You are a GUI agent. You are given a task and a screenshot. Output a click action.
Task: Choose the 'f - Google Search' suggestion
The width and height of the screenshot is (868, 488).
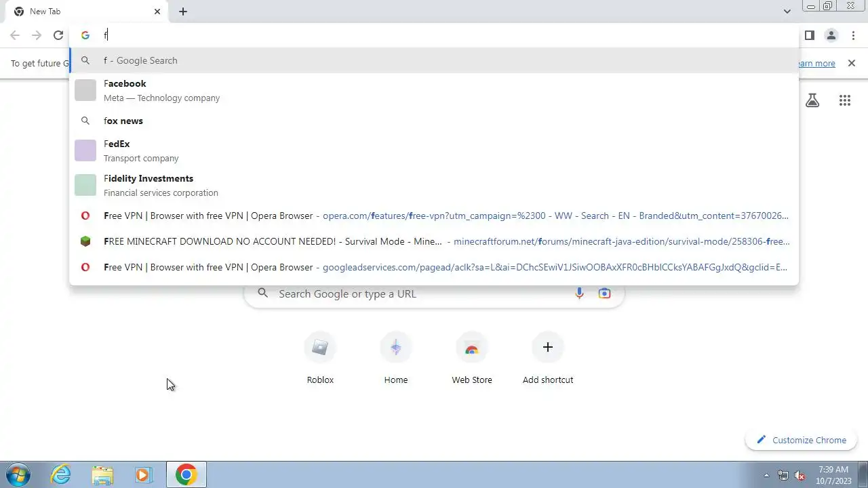[434, 60]
